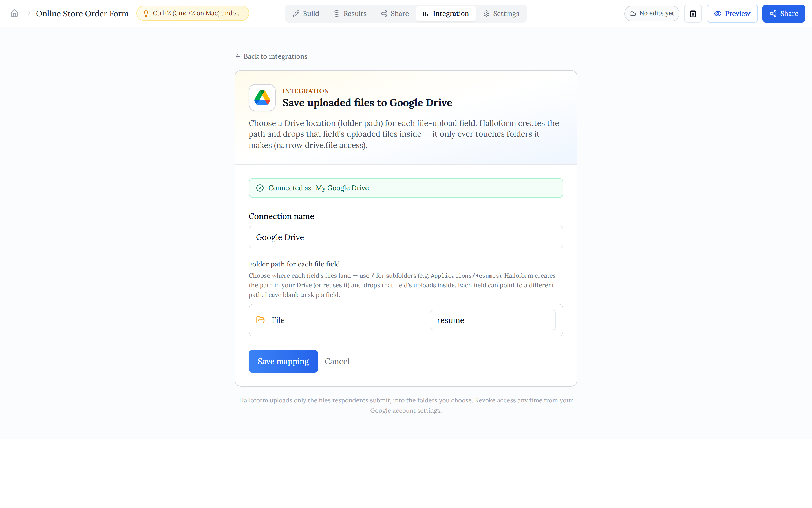Click the database icon on Results tab
The height and width of the screenshot is (508, 812).
tap(337, 14)
